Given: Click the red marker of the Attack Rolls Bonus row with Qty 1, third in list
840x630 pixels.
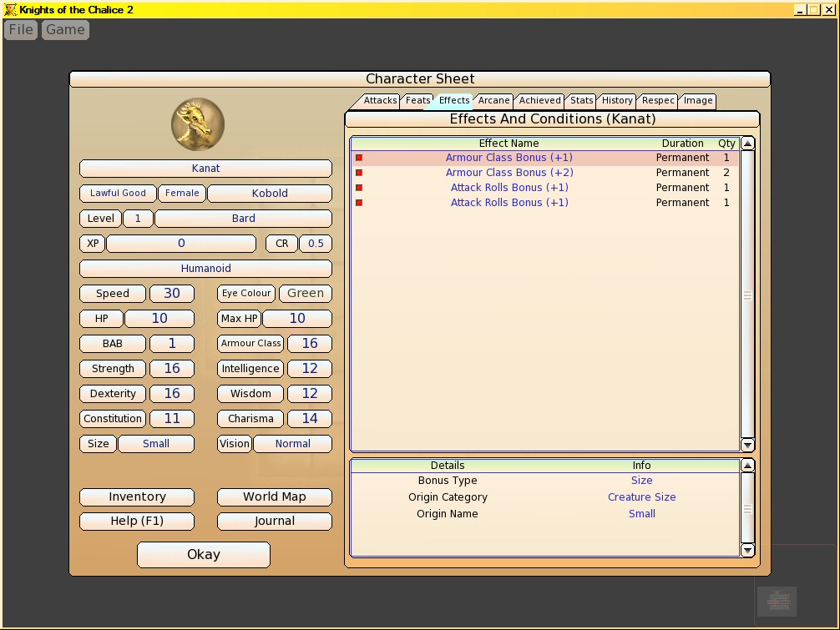Looking at the screenshot, I should pos(359,188).
